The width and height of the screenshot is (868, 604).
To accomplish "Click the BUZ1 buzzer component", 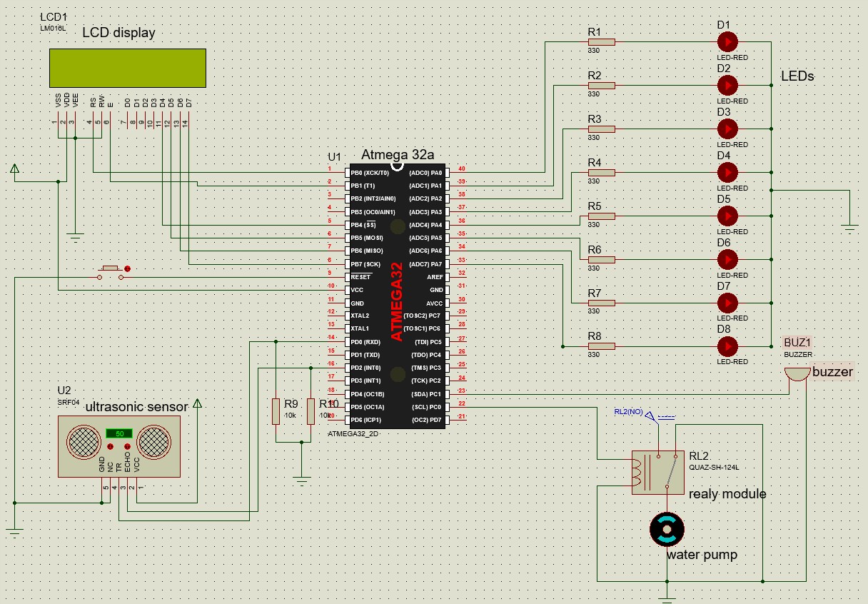I will (x=797, y=373).
